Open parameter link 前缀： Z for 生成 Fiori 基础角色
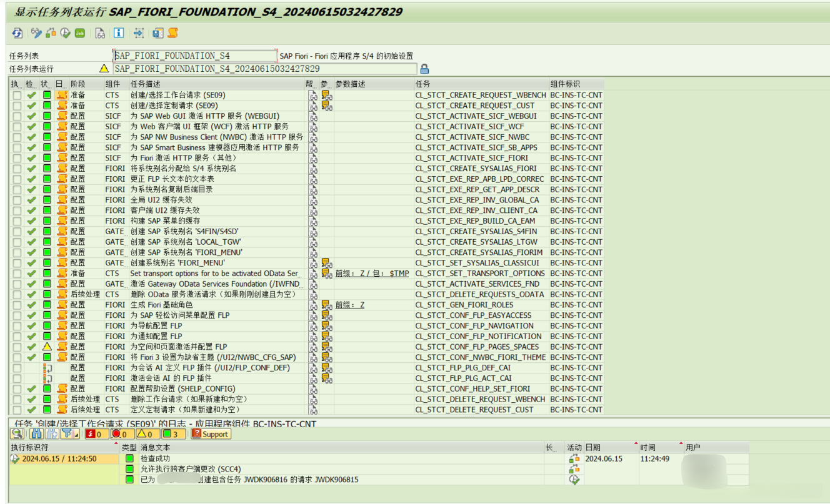 pyautogui.click(x=350, y=305)
